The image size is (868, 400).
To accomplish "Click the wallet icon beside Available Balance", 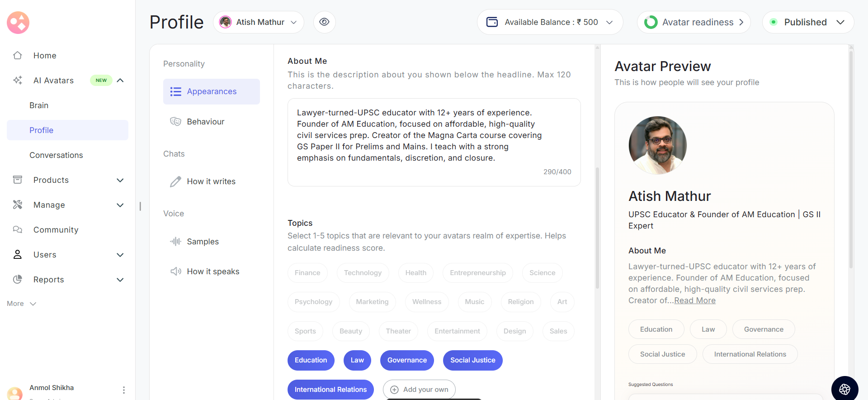I will (x=492, y=22).
